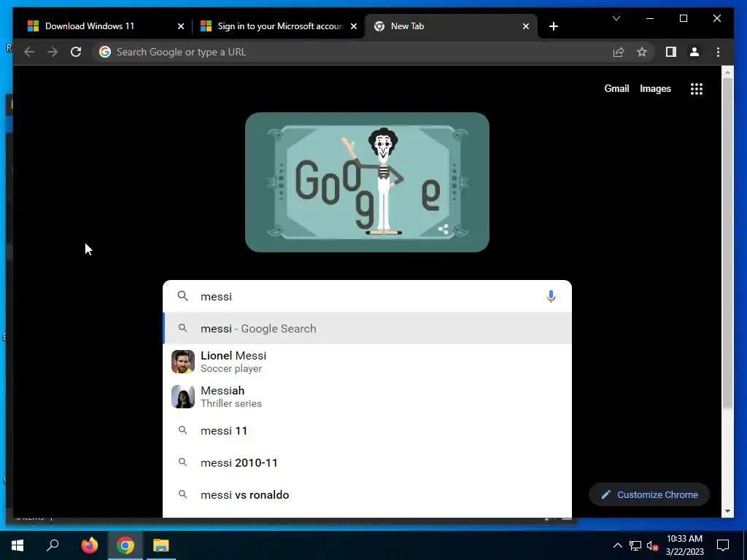
Task: Close the New Tab tab
Action: tap(525, 26)
